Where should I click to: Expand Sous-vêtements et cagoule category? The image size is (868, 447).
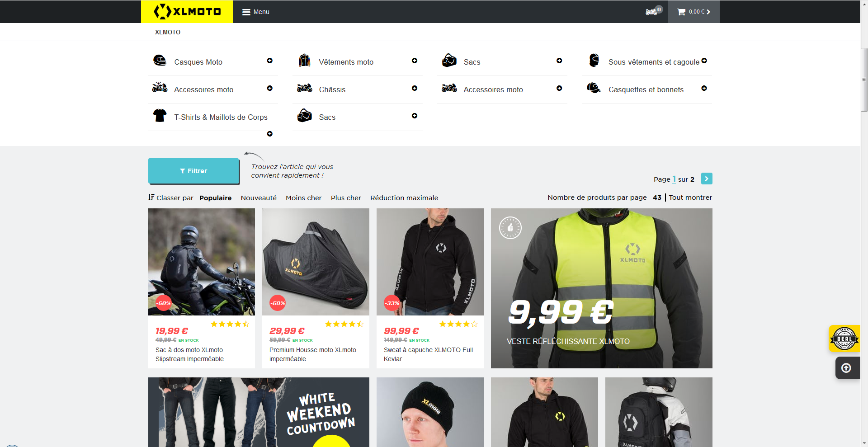pos(704,61)
